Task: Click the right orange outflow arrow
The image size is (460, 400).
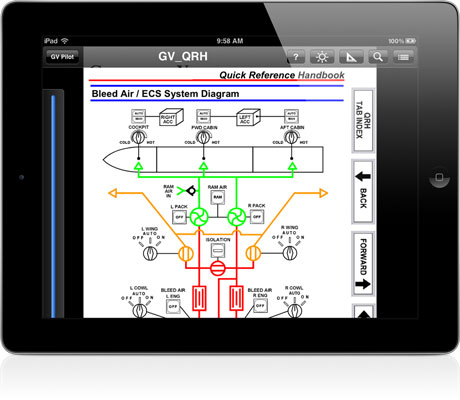Action: (323, 193)
